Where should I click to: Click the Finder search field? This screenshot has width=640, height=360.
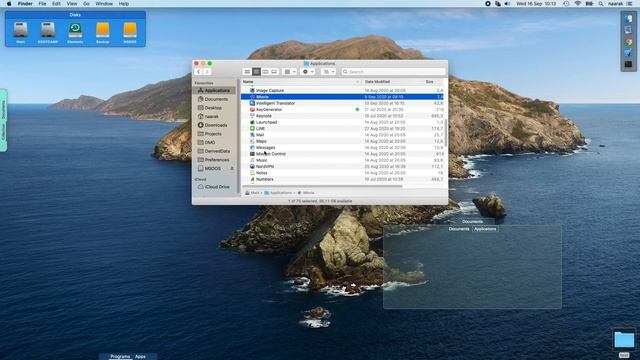point(393,72)
